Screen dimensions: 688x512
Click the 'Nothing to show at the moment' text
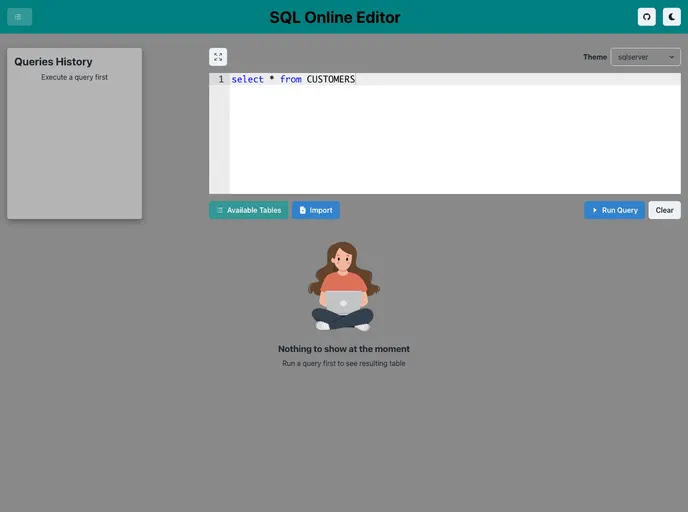click(x=344, y=349)
